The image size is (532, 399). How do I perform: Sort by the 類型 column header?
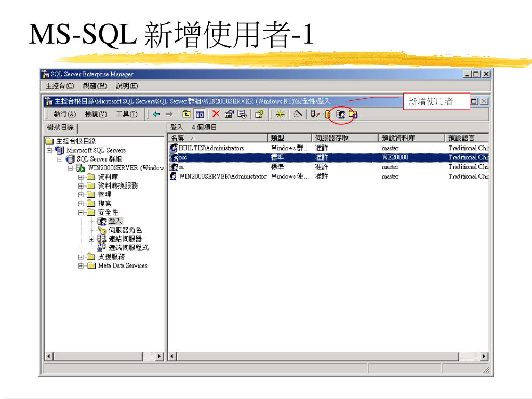tap(289, 138)
